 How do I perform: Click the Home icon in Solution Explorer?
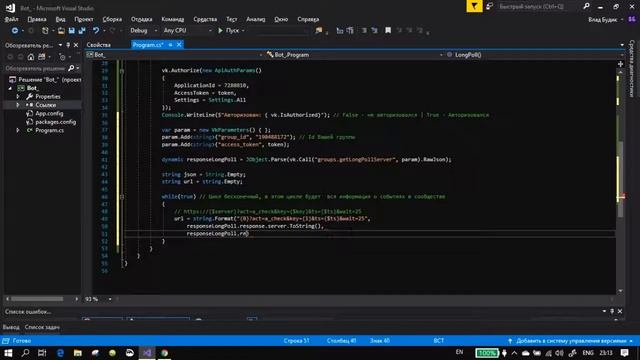pyautogui.click(x=31, y=57)
